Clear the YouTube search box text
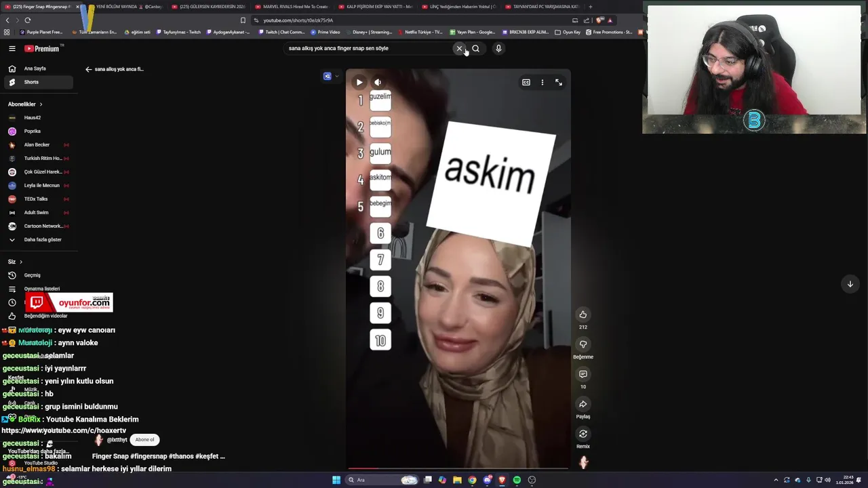 459,48
